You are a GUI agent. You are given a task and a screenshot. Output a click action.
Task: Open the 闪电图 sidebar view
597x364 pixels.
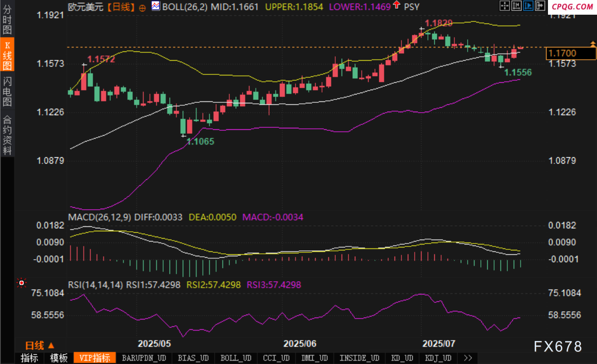pyautogui.click(x=7, y=92)
